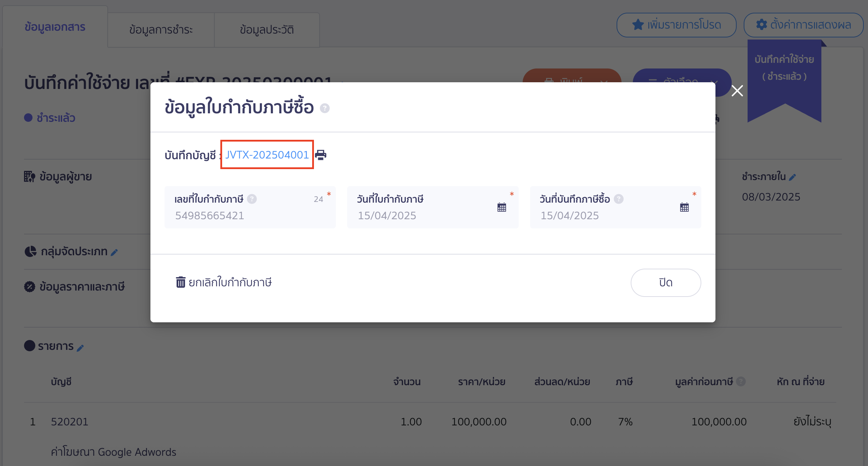868x466 pixels.
Task: Open ตั้งค่าการแสดงผล display settings
Action: [x=803, y=25]
